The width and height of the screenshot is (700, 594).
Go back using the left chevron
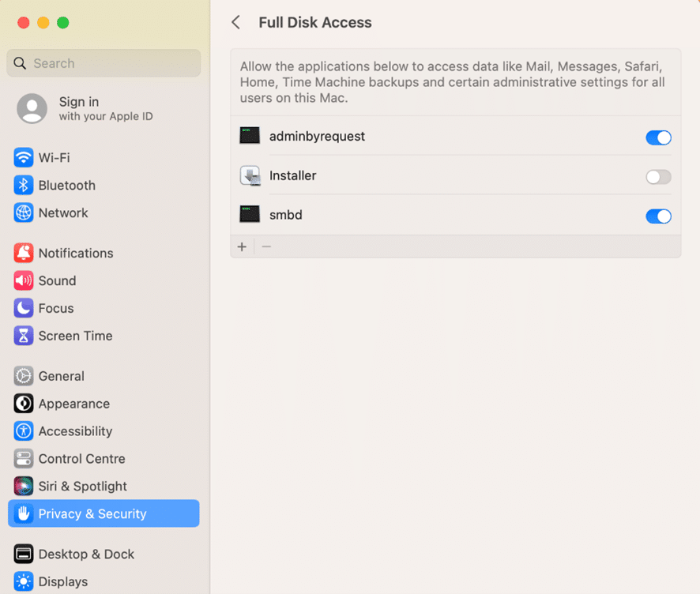coord(235,22)
